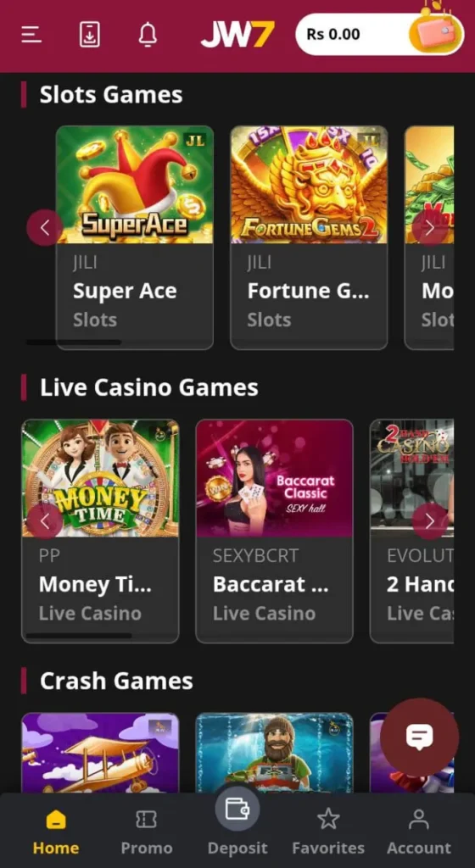Click the JW7 logo

tap(237, 34)
